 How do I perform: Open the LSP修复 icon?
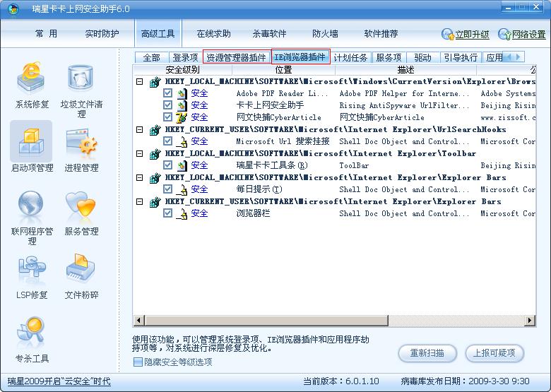(32, 268)
